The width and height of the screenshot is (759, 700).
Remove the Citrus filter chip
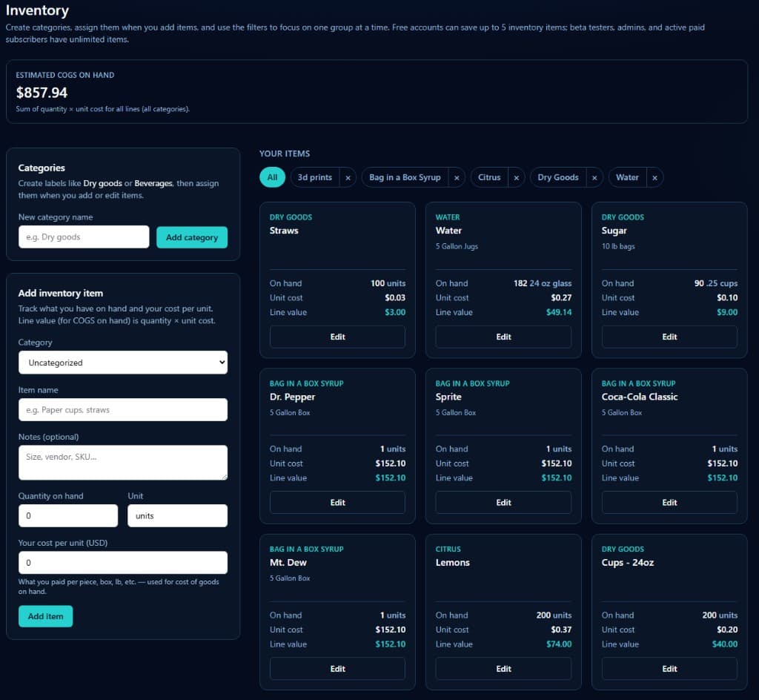pos(518,177)
